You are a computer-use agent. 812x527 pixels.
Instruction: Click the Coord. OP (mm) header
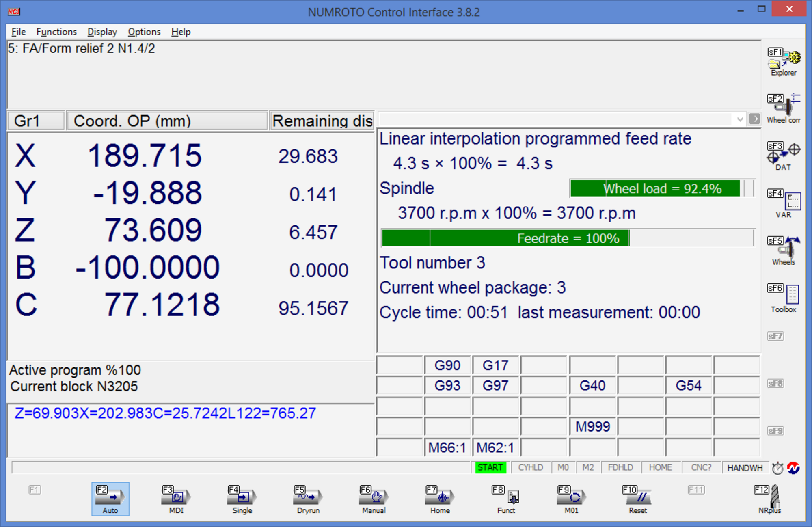tap(167, 121)
